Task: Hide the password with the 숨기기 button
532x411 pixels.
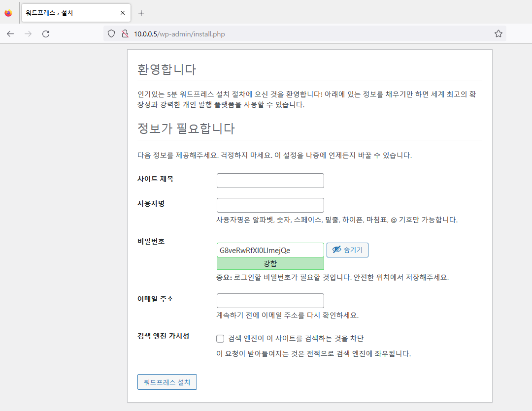Action: pos(347,250)
